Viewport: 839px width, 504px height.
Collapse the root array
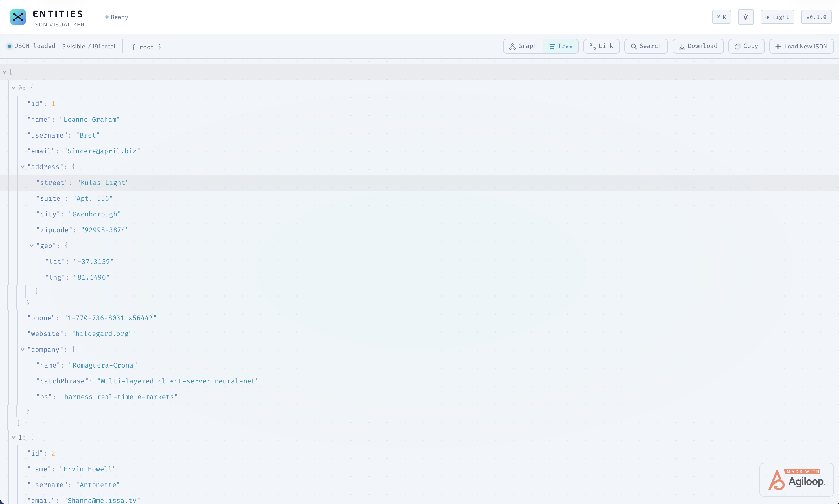pos(5,72)
